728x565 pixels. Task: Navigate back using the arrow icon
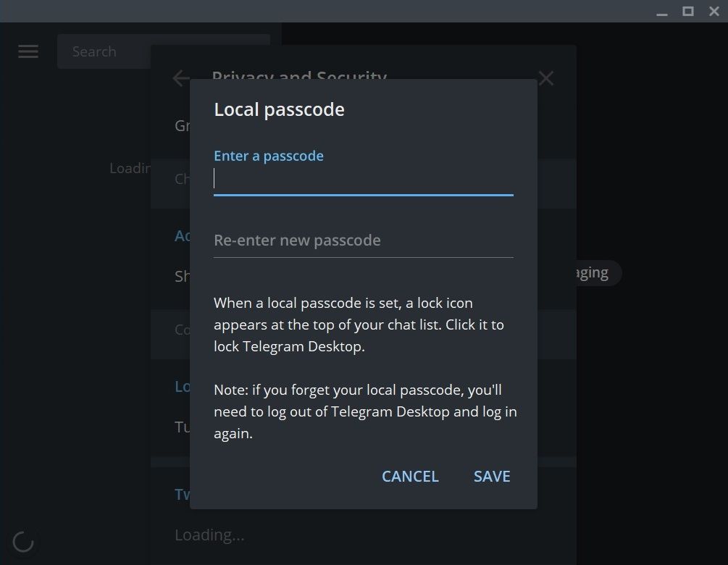(x=180, y=78)
